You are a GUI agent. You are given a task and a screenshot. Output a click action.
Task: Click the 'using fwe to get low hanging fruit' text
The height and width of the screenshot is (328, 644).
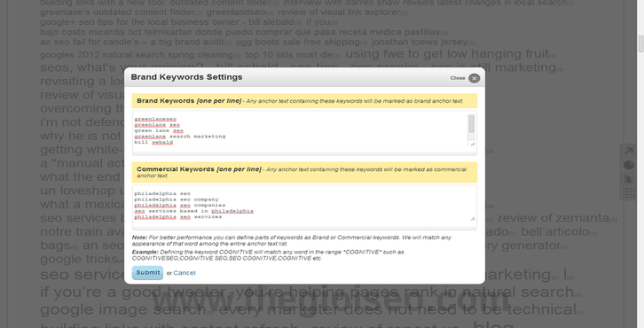pyautogui.click(x=447, y=54)
